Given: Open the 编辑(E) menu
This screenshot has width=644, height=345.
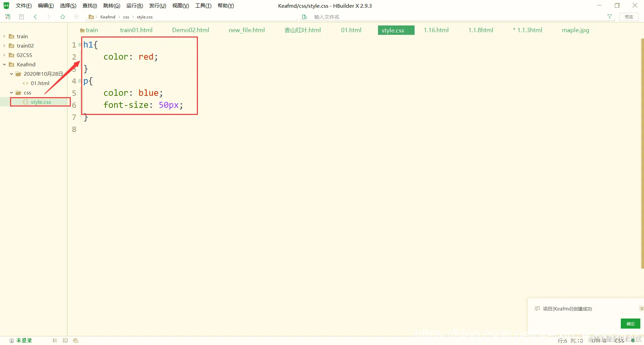Looking at the screenshot, I should pos(46,6).
